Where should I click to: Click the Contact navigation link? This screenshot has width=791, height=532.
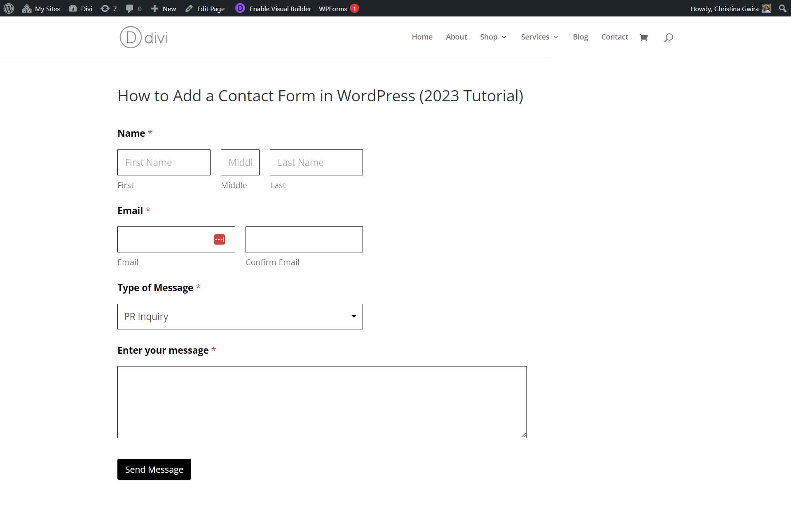pyautogui.click(x=615, y=36)
